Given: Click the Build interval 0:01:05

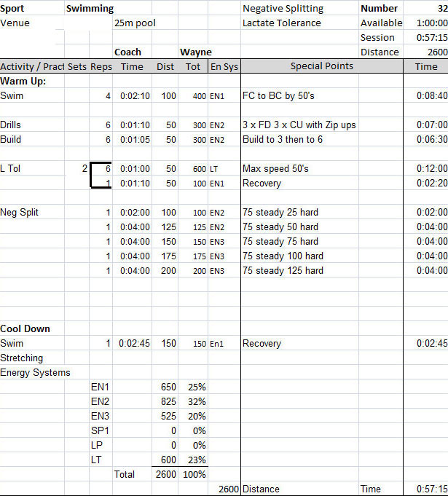Looking at the screenshot, I should click(135, 140).
